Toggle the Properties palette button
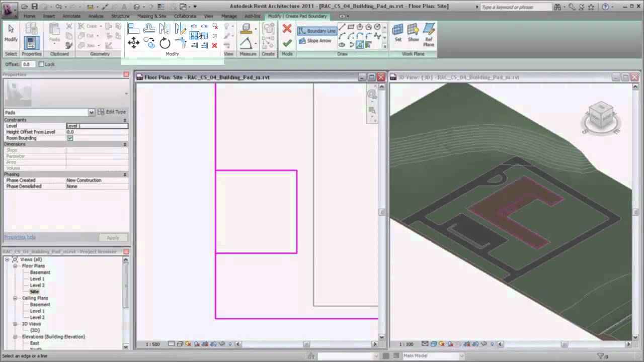 (31, 43)
